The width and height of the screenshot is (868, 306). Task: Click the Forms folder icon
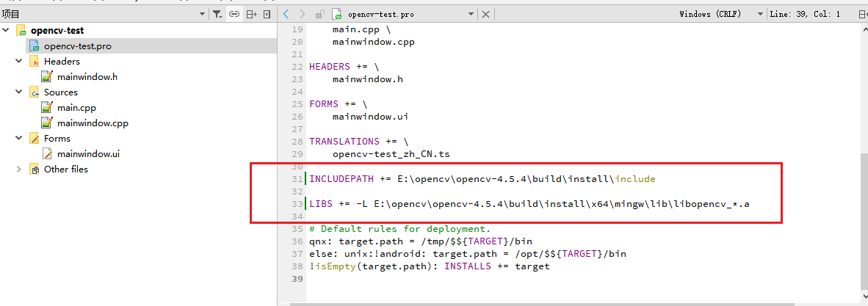[35, 139]
